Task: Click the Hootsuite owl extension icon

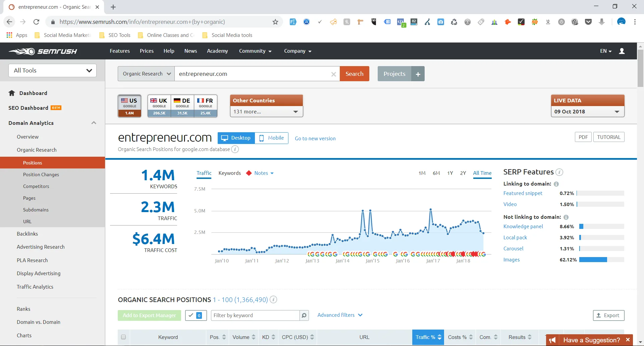Action: [374, 21]
